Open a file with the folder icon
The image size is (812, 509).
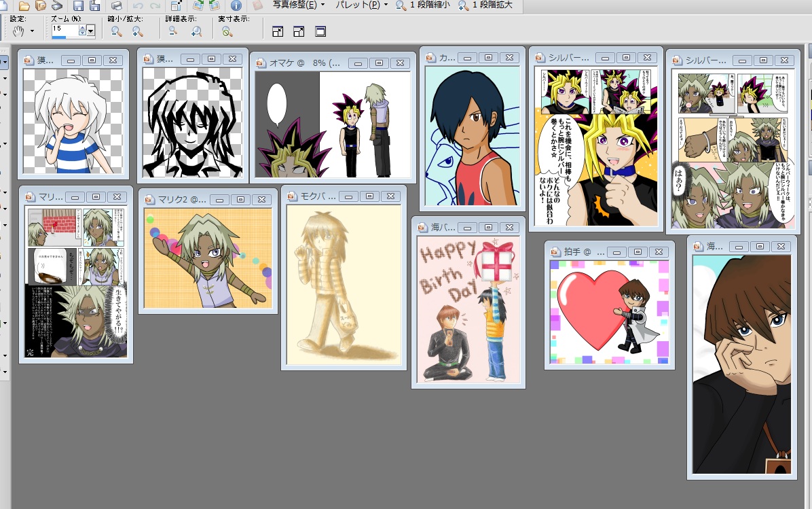coord(24,5)
